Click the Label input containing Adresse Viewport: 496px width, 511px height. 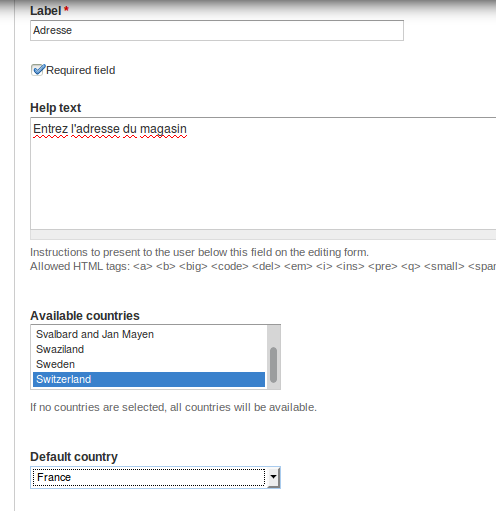point(217,30)
